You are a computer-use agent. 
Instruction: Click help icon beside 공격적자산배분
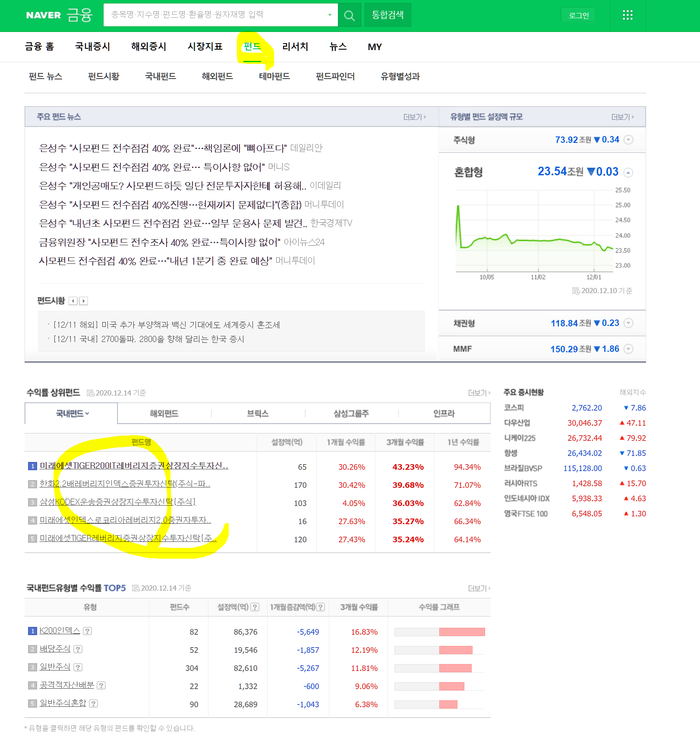click(x=101, y=686)
